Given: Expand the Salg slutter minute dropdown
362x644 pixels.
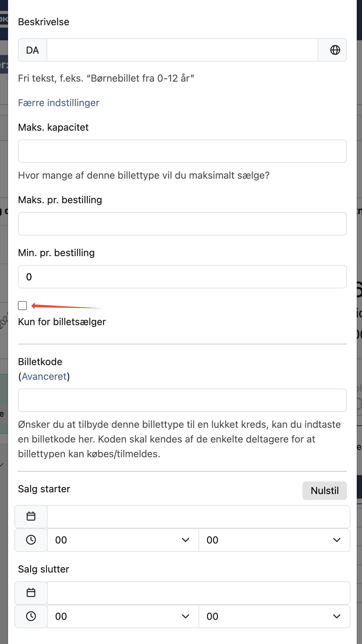Looking at the screenshot, I should pos(274,616).
